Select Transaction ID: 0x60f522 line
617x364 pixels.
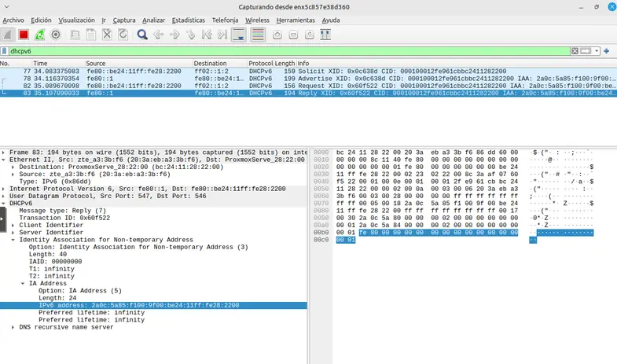click(x=64, y=218)
